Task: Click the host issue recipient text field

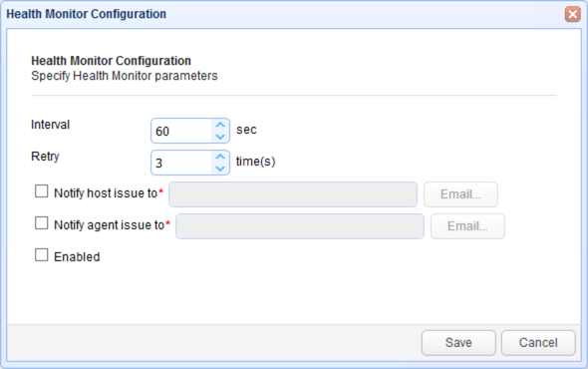Action: [293, 194]
